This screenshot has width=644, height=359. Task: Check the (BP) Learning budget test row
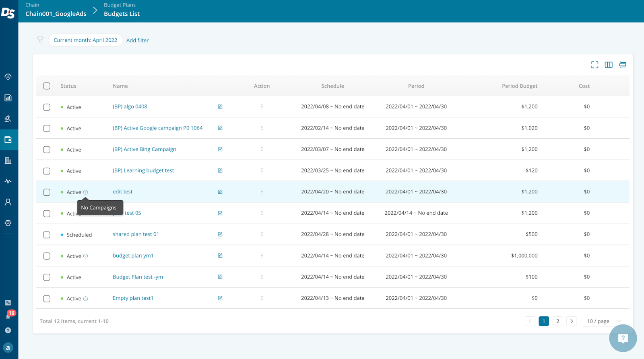47,171
